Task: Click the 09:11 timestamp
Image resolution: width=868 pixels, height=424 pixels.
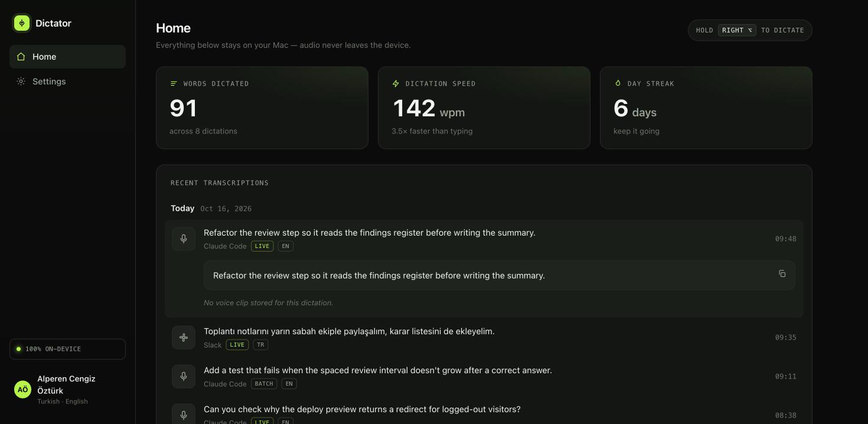Action: (x=785, y=376)
